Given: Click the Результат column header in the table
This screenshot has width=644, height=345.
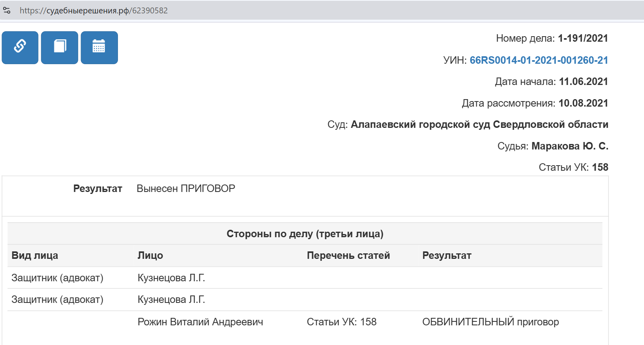Looking at the screenshot, I should click(447, 256).
